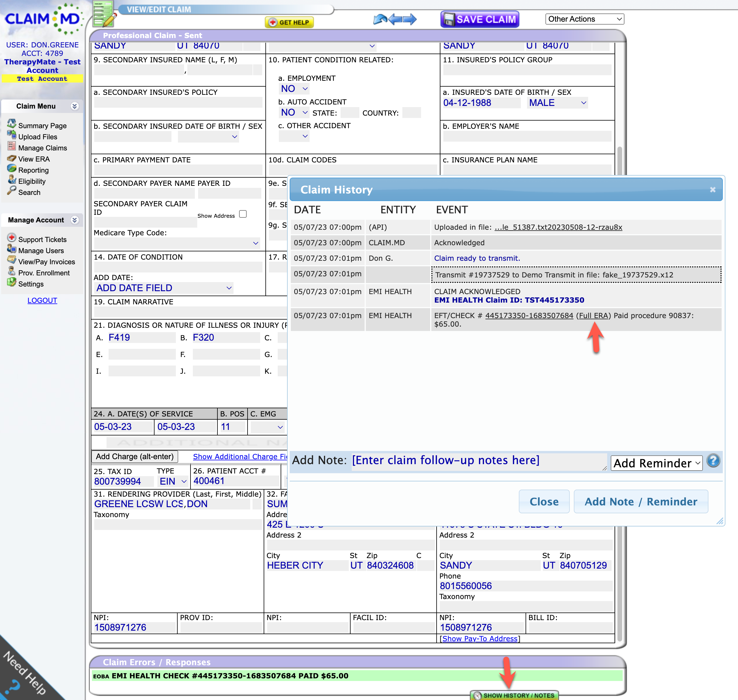Open the Other Actions dropdown

point(584,19)
